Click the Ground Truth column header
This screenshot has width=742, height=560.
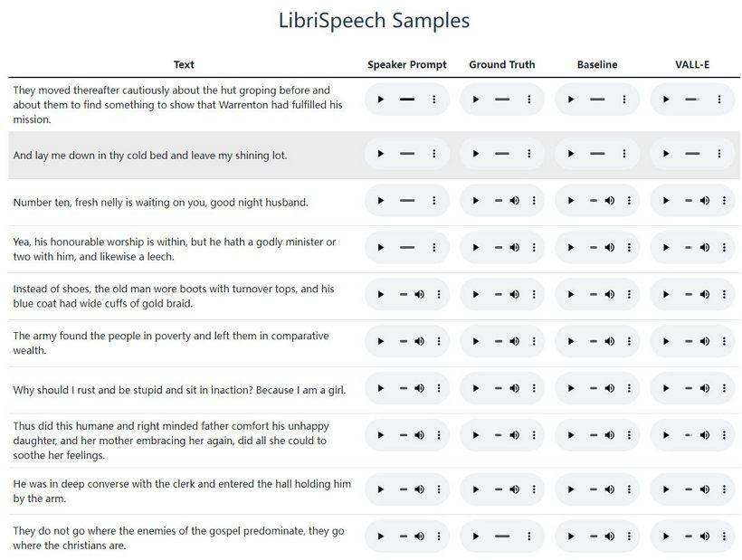click(502, 65)
